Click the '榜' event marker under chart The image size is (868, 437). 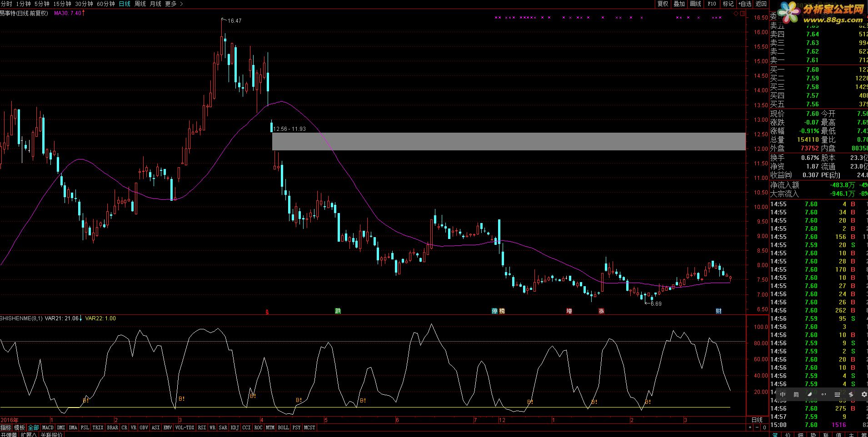pyautogui.click(x=502, y=311)
